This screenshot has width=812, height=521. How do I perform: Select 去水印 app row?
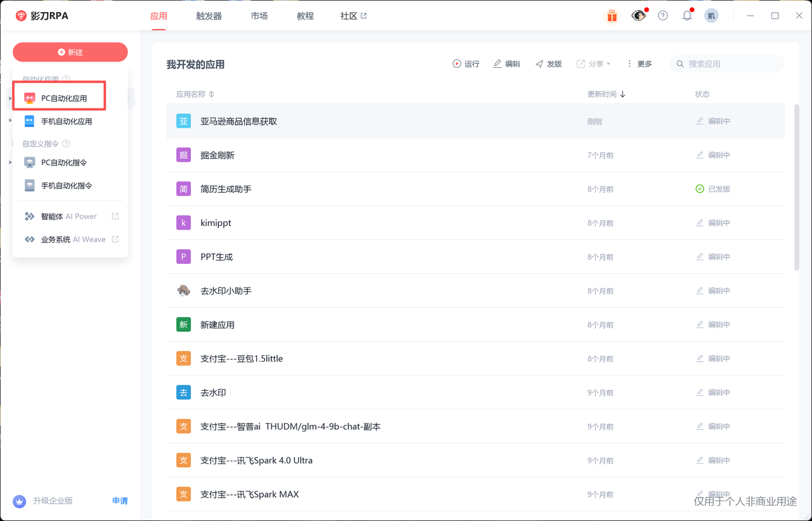click(475, 393)
